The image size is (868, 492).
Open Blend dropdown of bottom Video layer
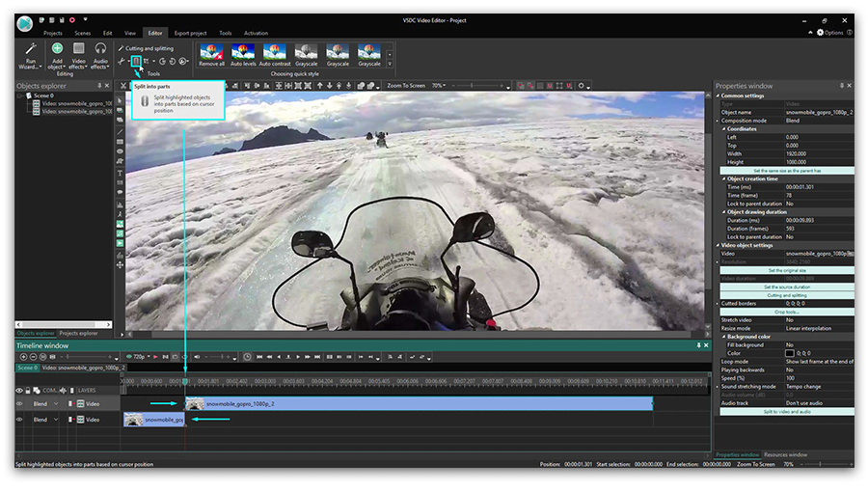coord(56,420)
